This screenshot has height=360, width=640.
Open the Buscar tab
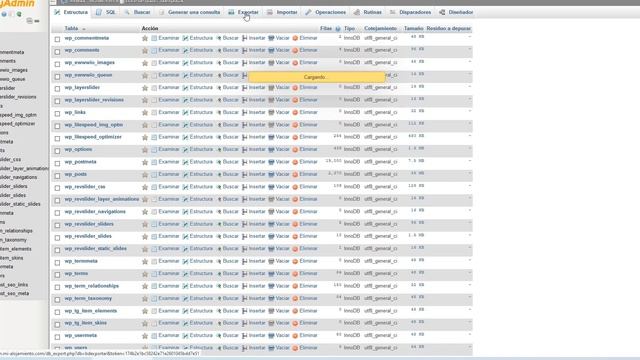137,12
